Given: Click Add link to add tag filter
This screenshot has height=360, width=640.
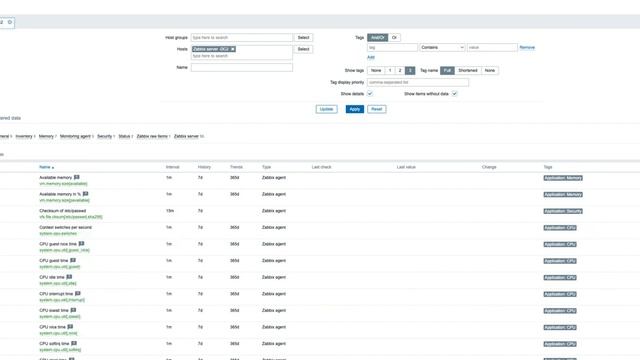Looking at the screenshot, I should point(371,57).
